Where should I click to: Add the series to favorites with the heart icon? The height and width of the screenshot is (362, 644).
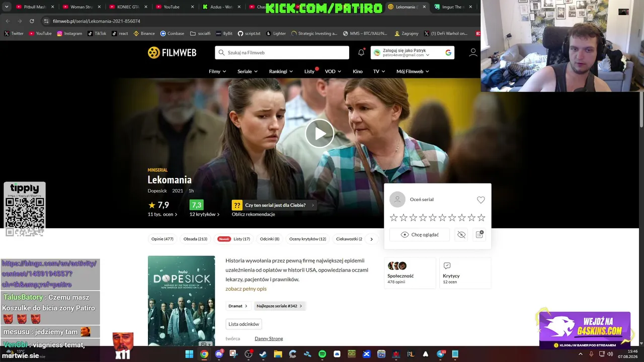point(481,200)
